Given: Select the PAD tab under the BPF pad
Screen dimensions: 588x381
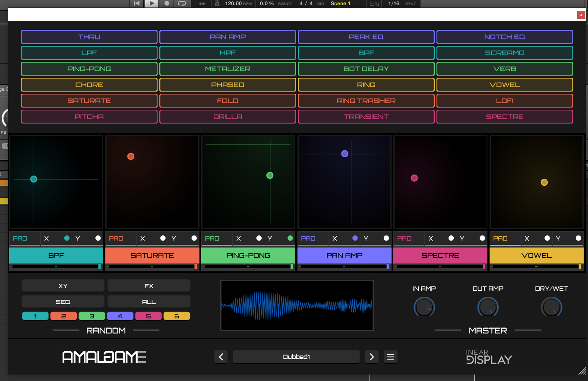Looking at the screenshot, I should pyautogui.click(x=20, y=238).
